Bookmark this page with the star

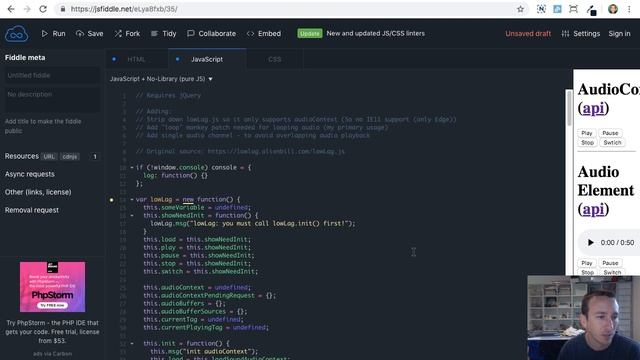[x=520, y=9]
